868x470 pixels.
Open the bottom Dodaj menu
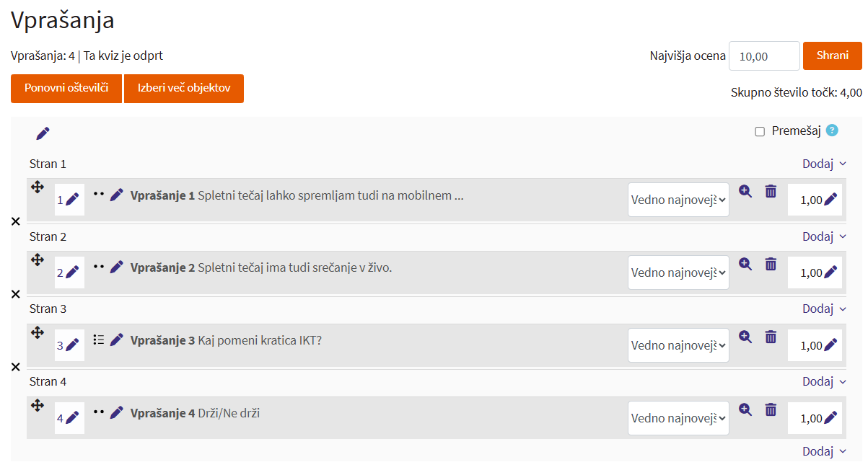tap(824, 451)
